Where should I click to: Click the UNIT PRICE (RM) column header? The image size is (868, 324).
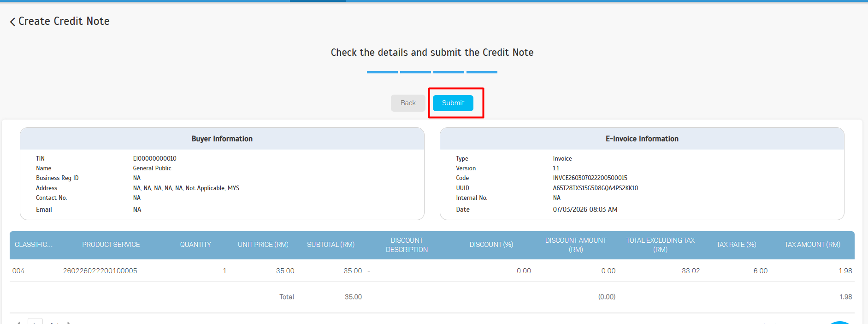[x=263, y=245]
